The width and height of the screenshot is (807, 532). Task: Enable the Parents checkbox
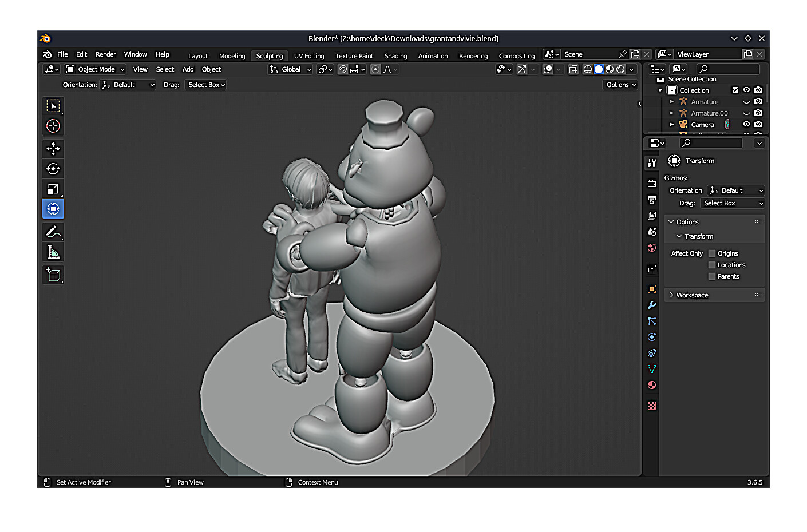(x=712, y=276)
